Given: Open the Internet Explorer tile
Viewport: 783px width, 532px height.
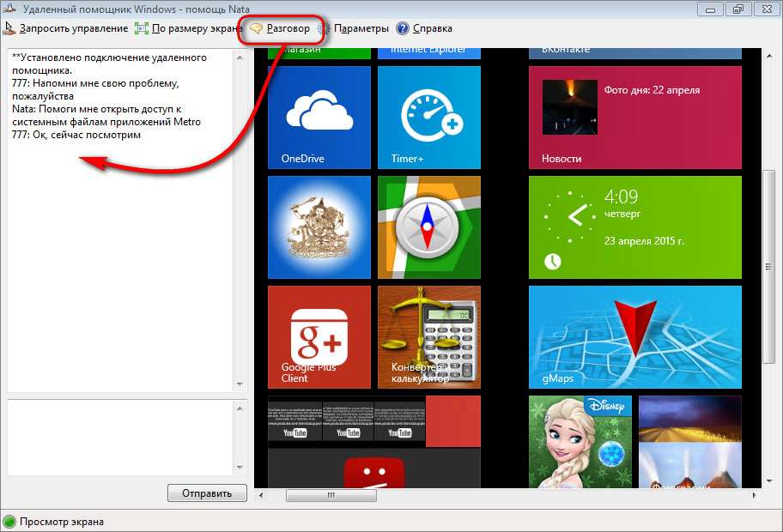Looking at the screenshot, I should (429, 53).
